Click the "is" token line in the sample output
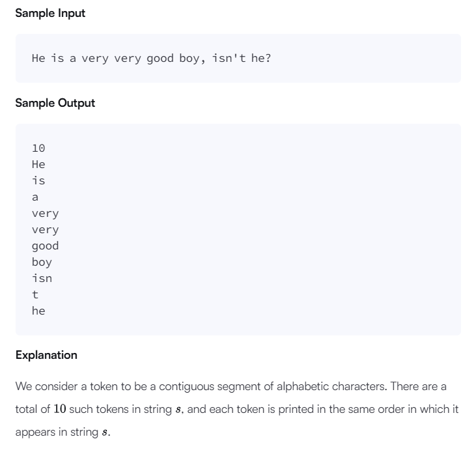Screen dimensions: 476x452 pos(38,180)
